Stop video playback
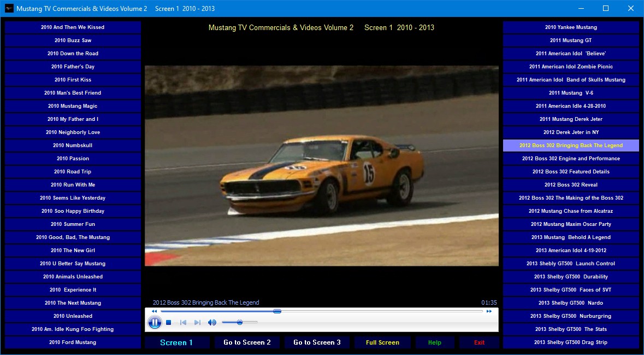The image size is (644, 355). click(168, 323)
